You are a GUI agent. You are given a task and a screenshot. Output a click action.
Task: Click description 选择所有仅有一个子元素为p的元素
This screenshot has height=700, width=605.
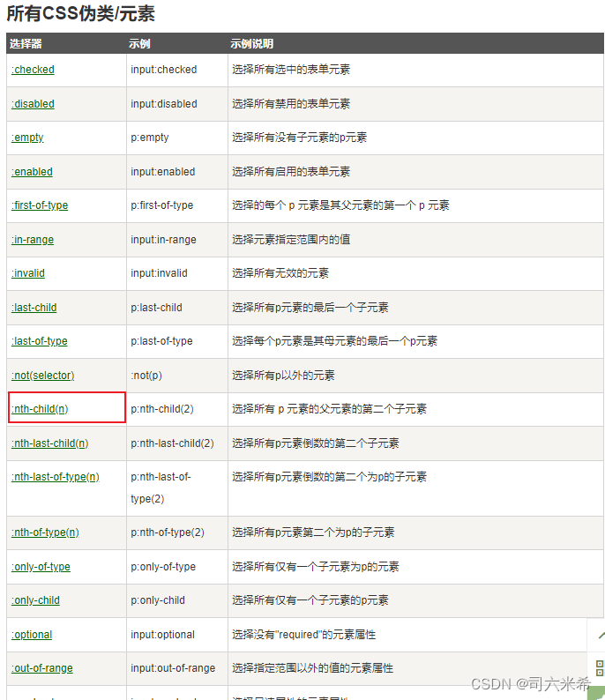(x=316, y=567)
